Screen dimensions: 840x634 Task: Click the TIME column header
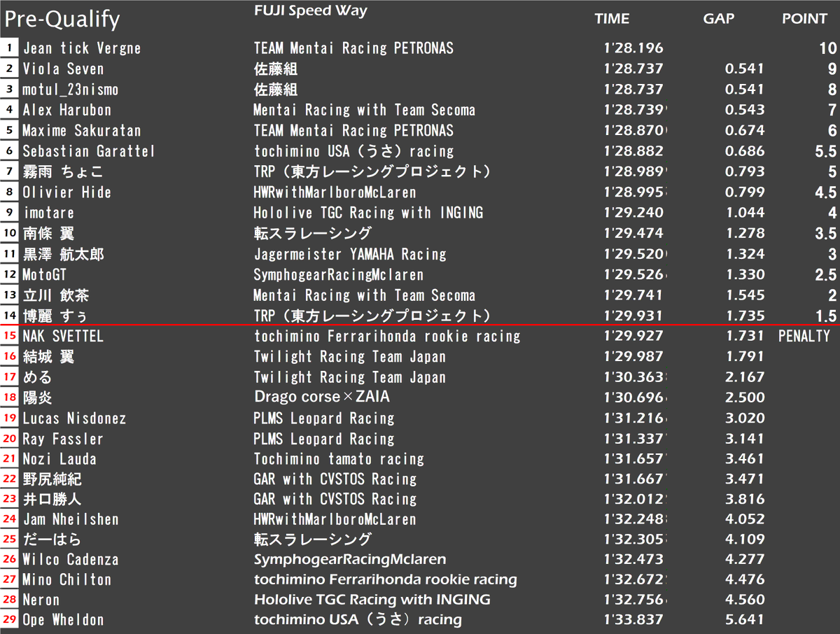[612, 20]
